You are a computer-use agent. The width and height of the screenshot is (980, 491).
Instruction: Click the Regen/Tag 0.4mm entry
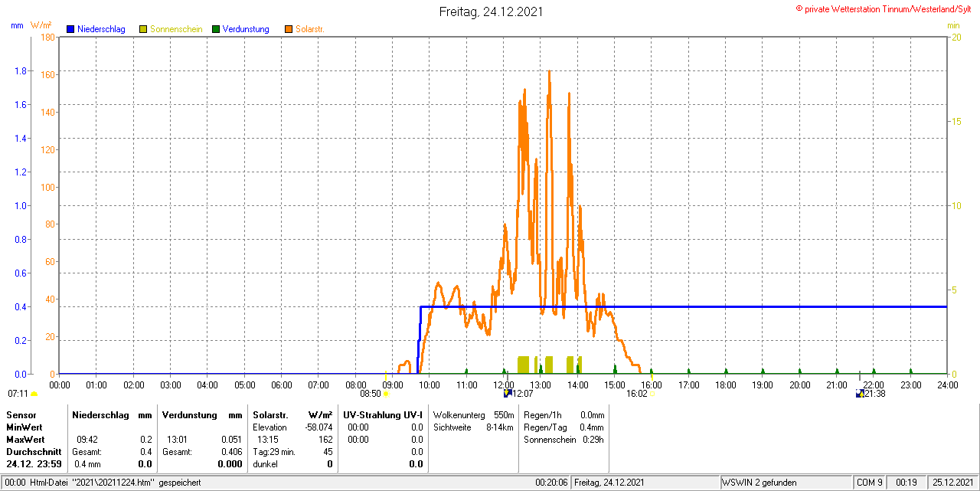click(564, 427)
